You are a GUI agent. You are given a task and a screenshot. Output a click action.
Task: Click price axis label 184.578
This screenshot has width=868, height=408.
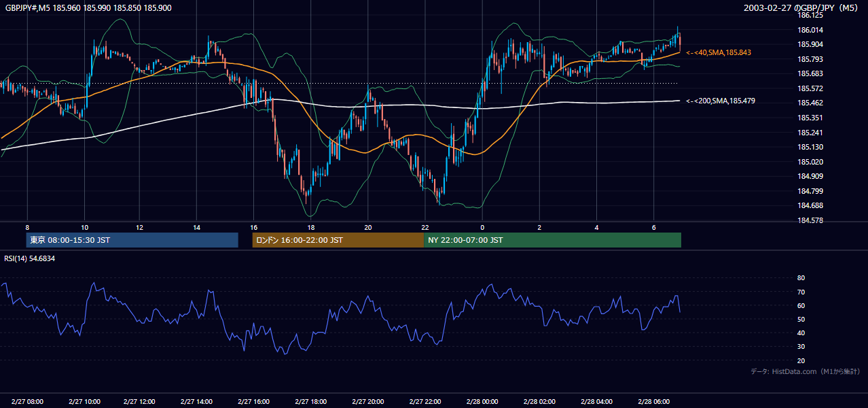[811, 220]
